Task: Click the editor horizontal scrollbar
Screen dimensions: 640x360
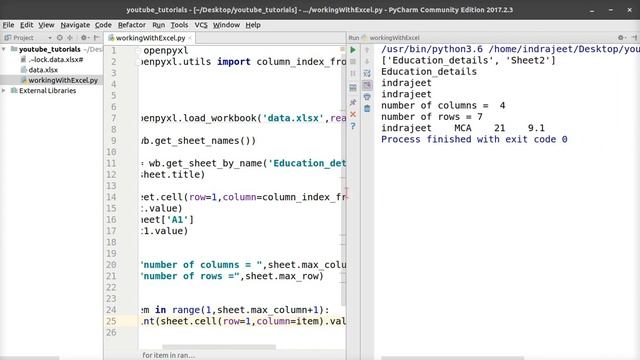Action: point(219,347)
